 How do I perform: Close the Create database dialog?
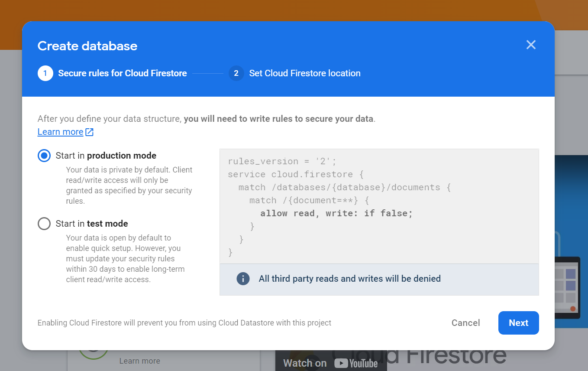pos(531,45)
